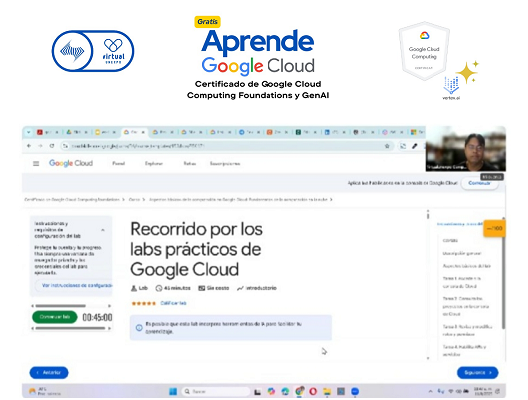
Task: Click the info icon in AI notice
Action: point(139,328)
